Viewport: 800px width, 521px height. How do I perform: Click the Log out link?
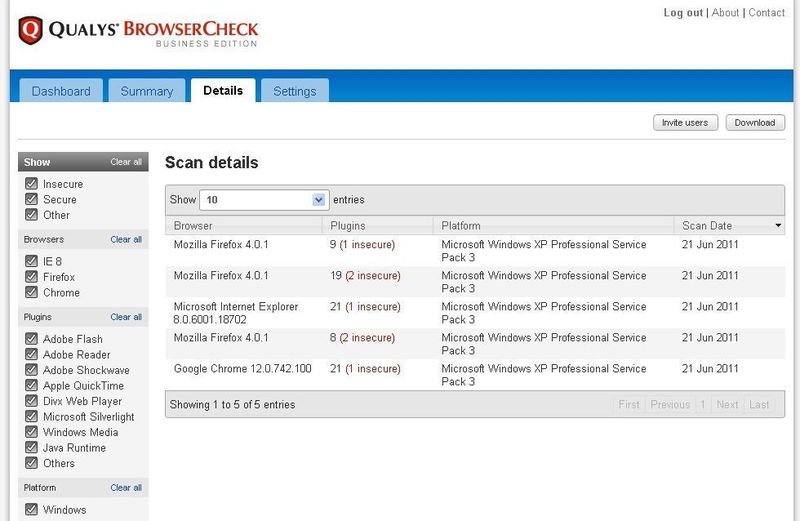pyautogui.click(x=683, y=13)
